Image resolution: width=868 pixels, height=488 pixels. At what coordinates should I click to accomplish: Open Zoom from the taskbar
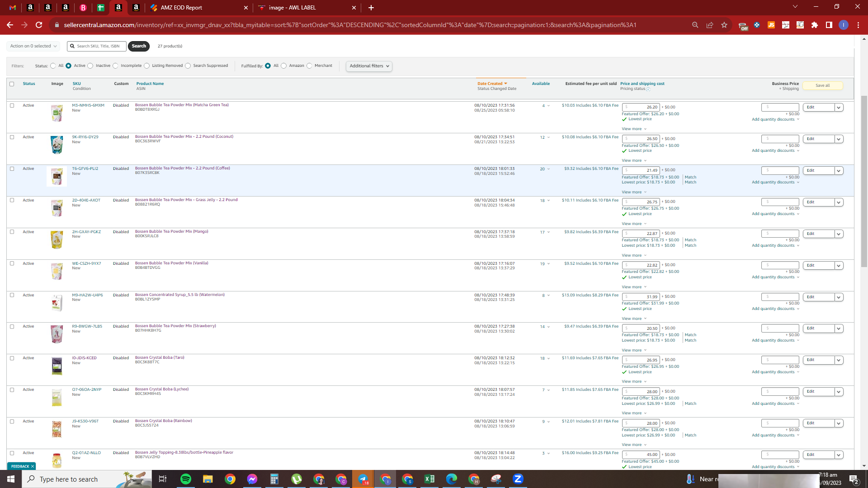(x=518, y=479)
